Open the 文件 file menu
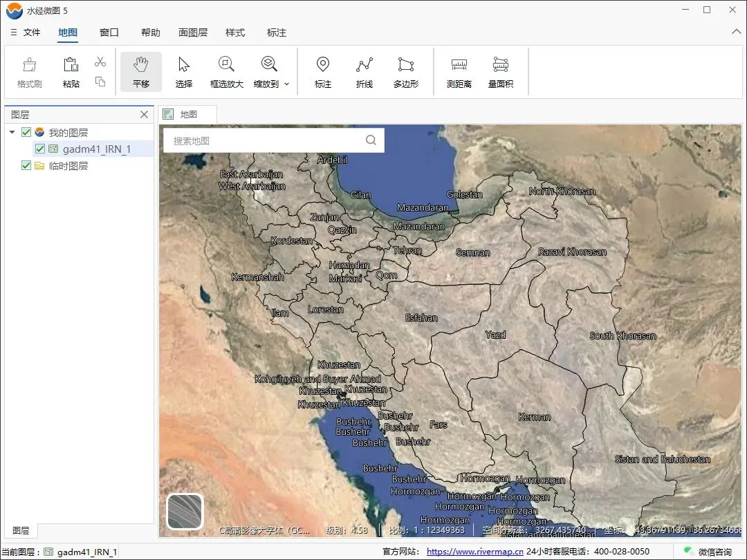 [32, 32]
